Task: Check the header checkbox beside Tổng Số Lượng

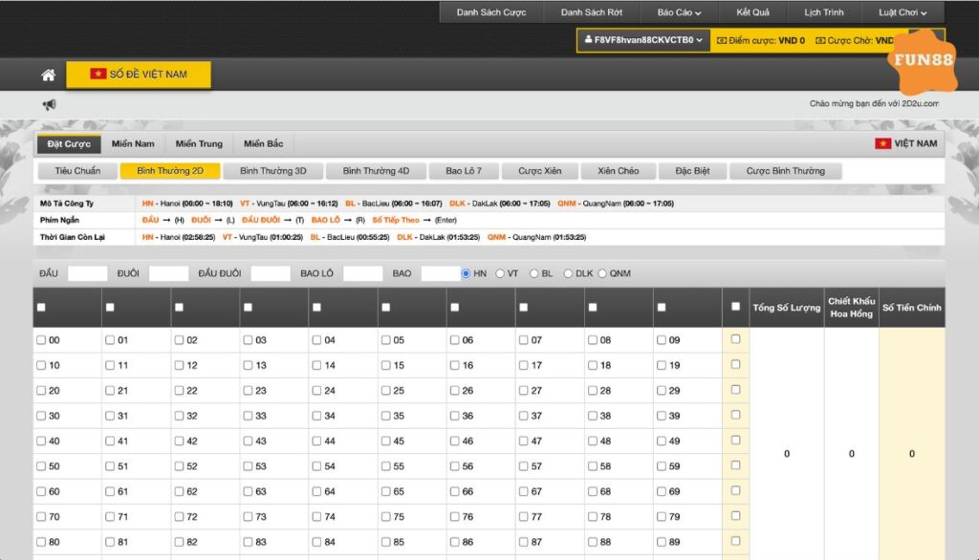Action: pos(735,307)
